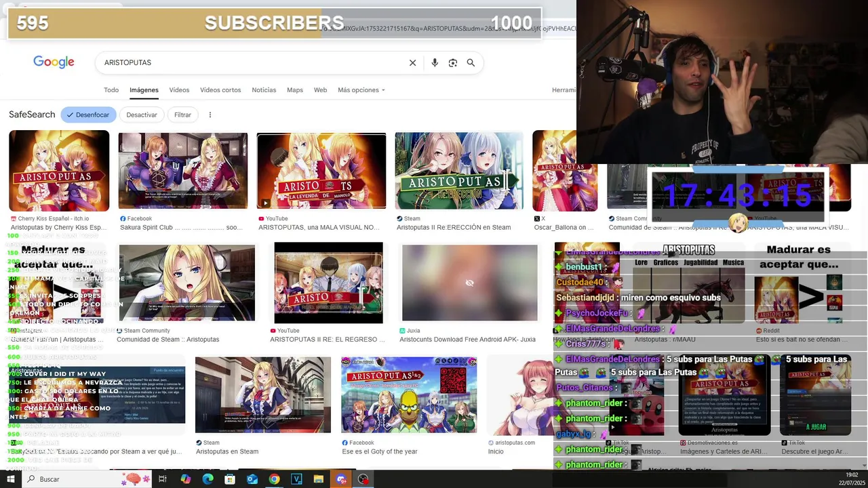
Task: Open 'Sakura Spirit Club' Facebook result link
Action: point(181,228)
